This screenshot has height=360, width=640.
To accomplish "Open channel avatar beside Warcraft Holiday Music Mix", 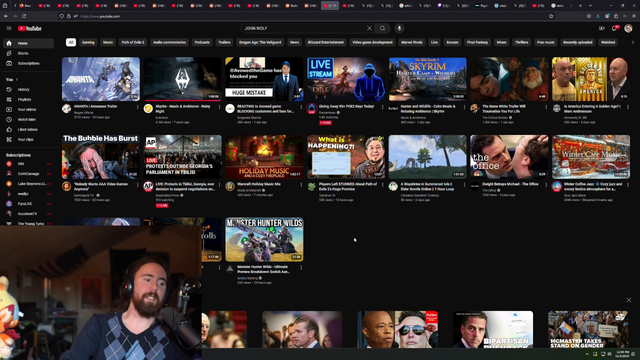I will click(x=230, y=187).
